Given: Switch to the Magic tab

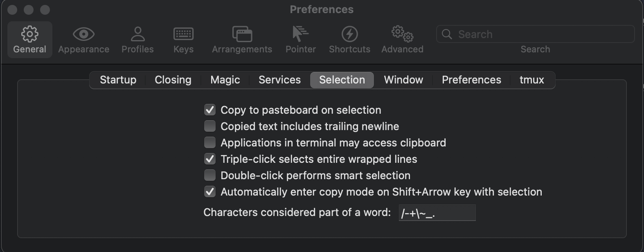Looking at the screenshot, I should tap(225, 80).
